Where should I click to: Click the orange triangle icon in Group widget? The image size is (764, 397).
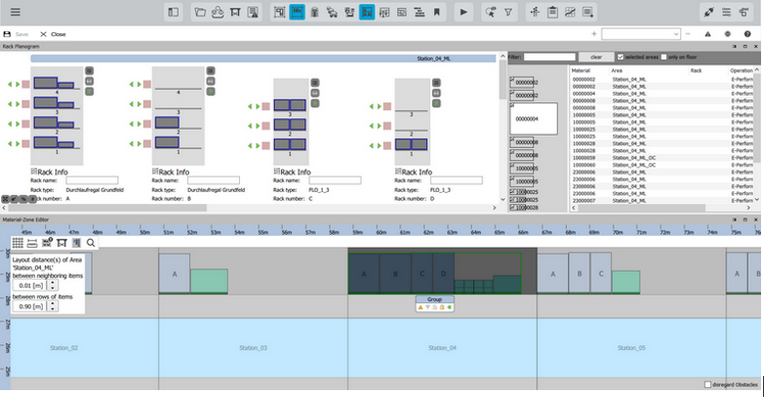[420, 307]
